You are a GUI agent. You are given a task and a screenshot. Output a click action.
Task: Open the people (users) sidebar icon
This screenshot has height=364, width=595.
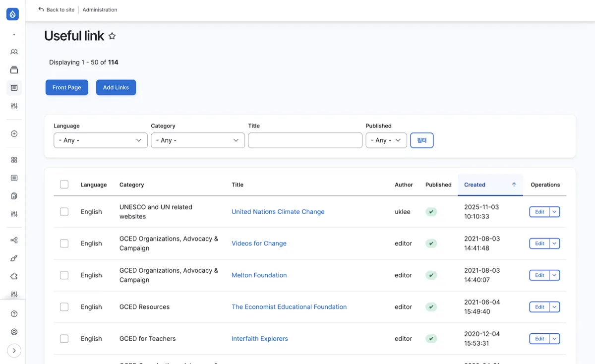point(14,52)
